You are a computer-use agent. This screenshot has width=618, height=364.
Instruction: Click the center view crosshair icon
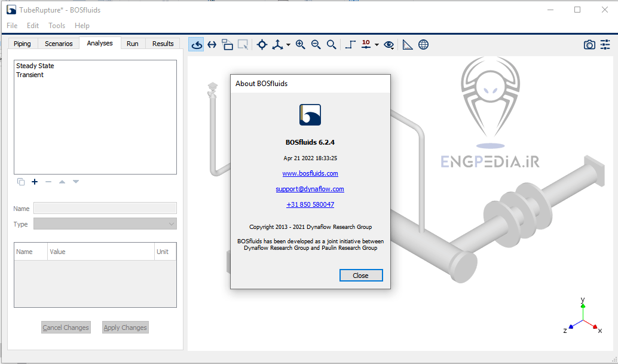click(x=262, y=45)
